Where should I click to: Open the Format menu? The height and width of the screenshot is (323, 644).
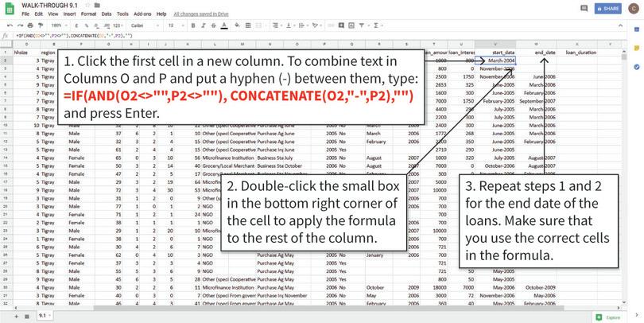(88, 14)
